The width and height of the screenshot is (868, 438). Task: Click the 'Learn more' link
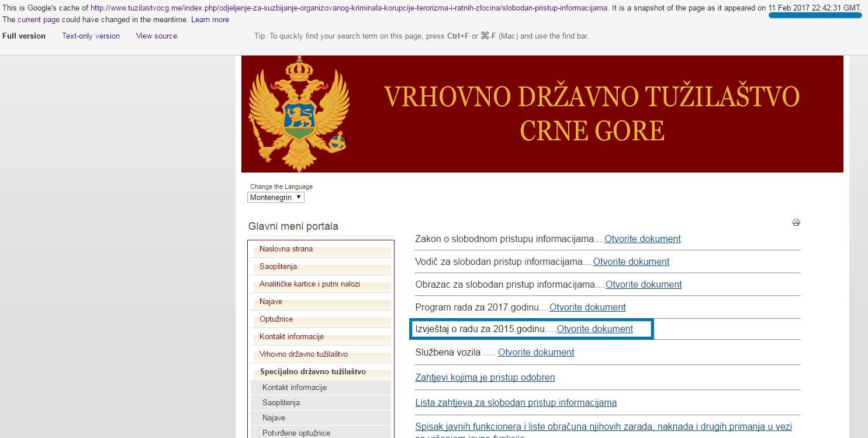pyautogui.click(x=210, y=20)
